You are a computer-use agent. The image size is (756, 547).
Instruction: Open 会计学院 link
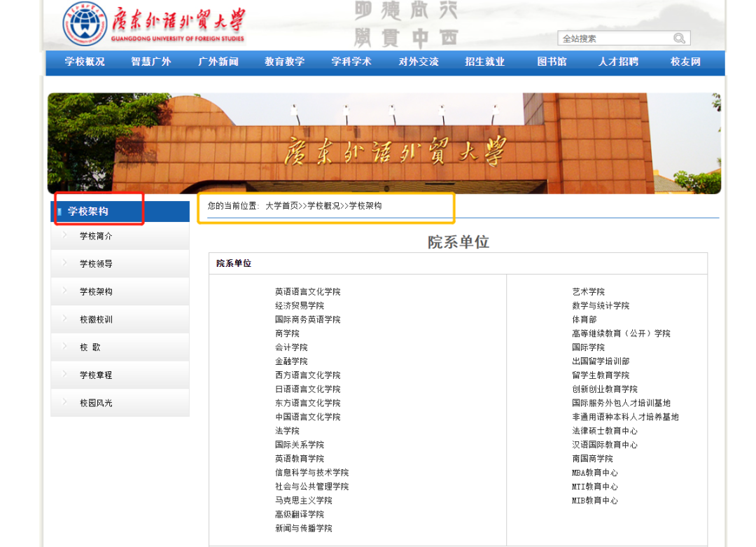point(291,348)
